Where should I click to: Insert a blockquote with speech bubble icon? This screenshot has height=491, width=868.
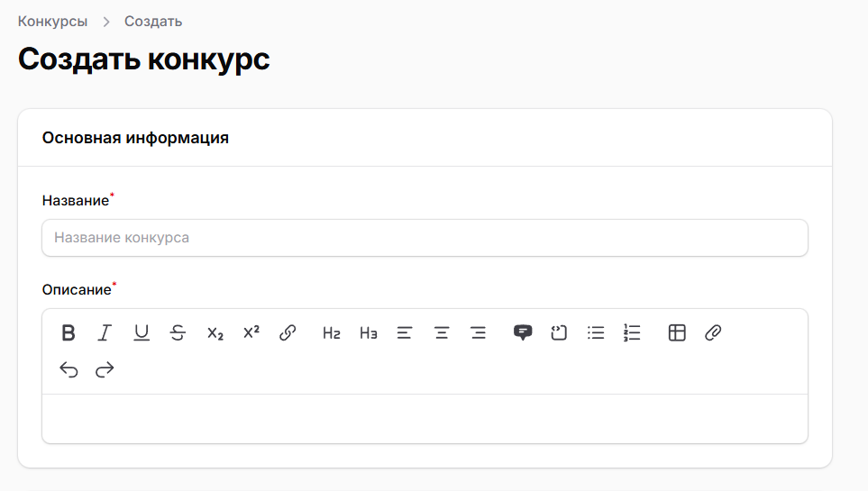click(x=523, y=332)
